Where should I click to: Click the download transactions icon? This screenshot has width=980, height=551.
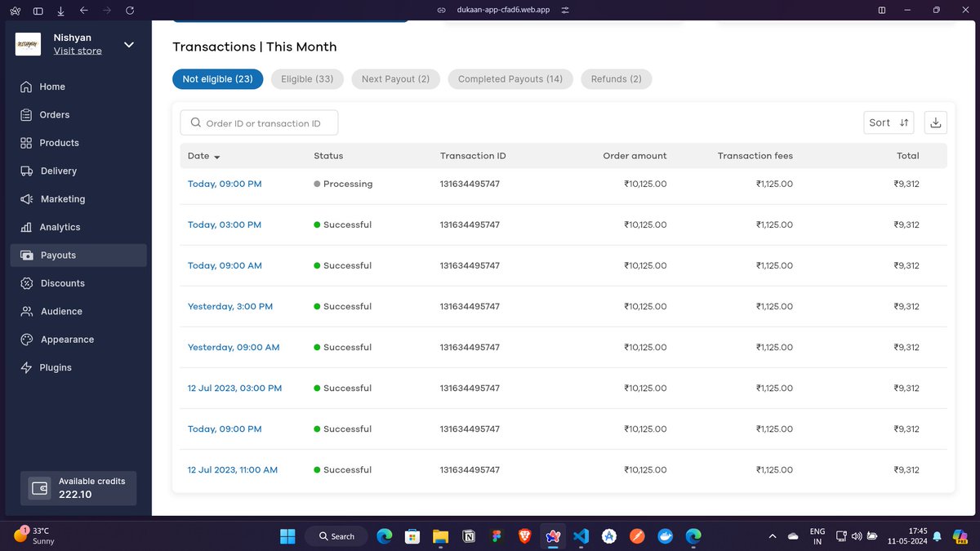point(936,122)
